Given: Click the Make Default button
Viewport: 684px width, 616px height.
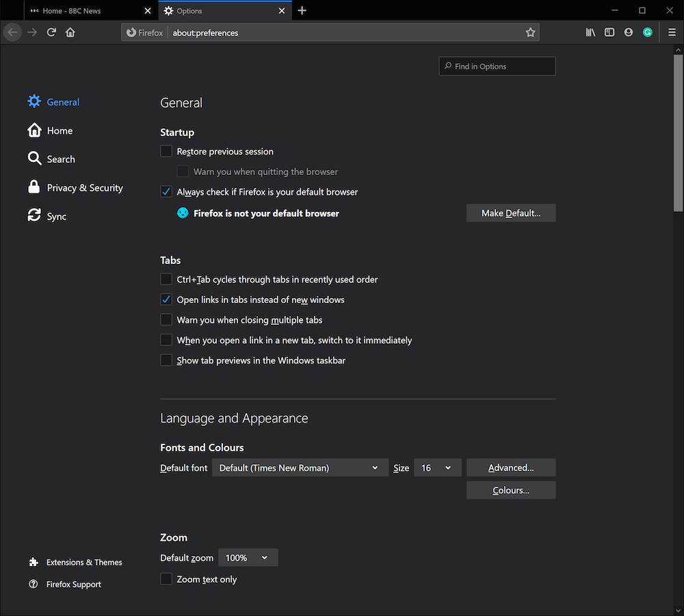Looking at the screenshot, I should (x=510, y=213).
